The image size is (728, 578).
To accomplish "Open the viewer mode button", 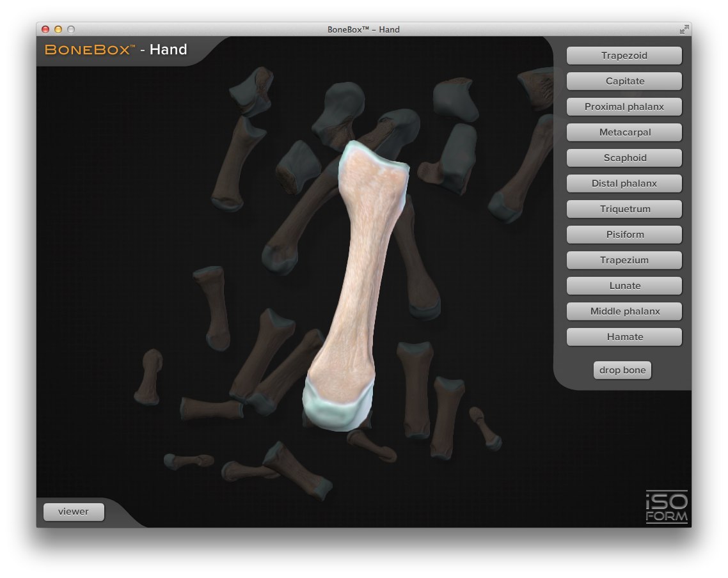I will point(74,512).
